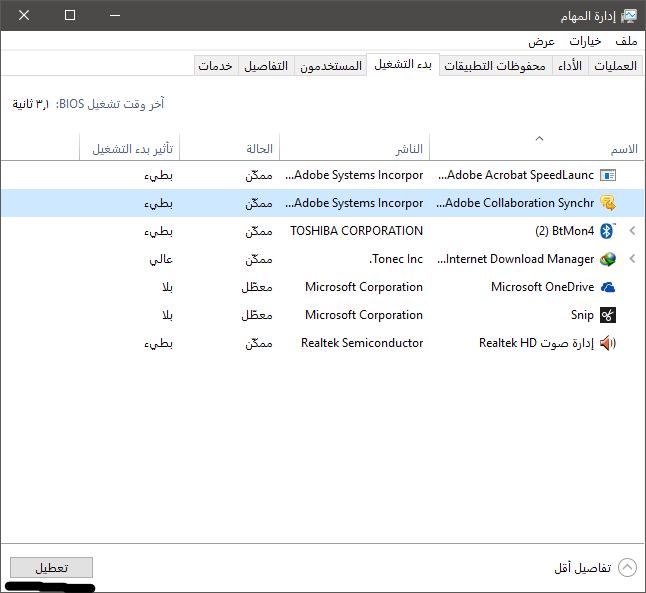Click the Adobe Collaboration Synchronizer icon
The height and width of the screenshot is (593, 646).
pos(608,203)
